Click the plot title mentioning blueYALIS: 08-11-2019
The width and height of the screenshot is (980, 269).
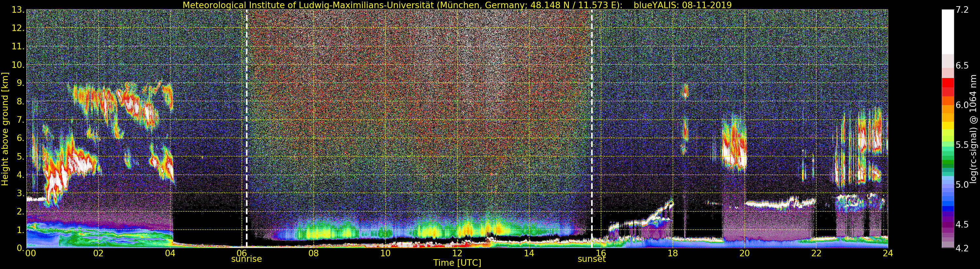[x=457, y=5]
